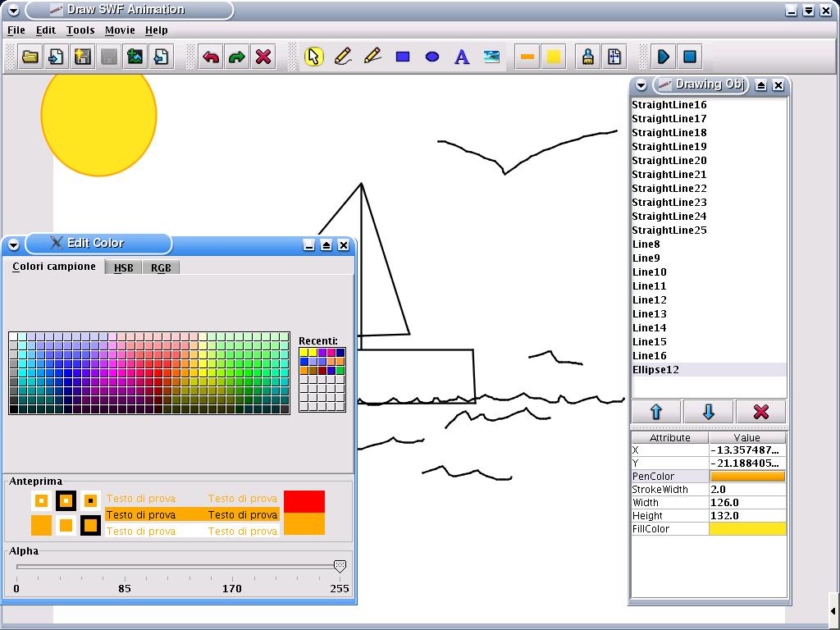Select Line16 in the object list
The height and width of the screenshot is (630, 840).
pyautogui.click(x=710, y=355)
